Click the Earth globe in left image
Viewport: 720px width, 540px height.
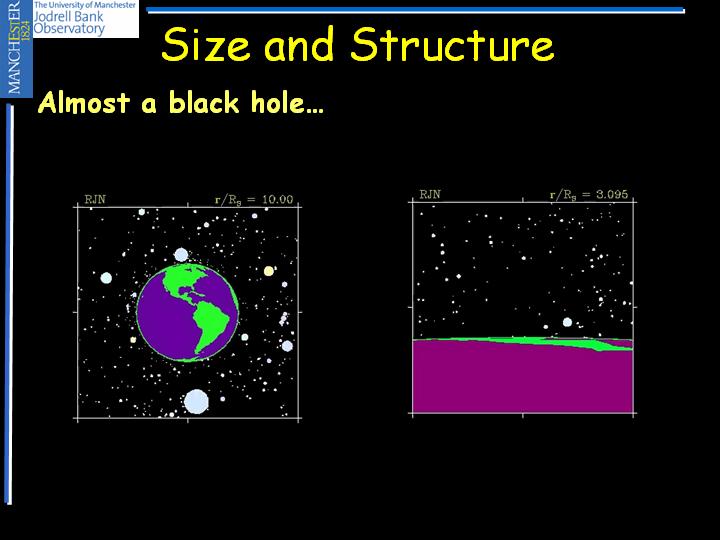point(187,313)
